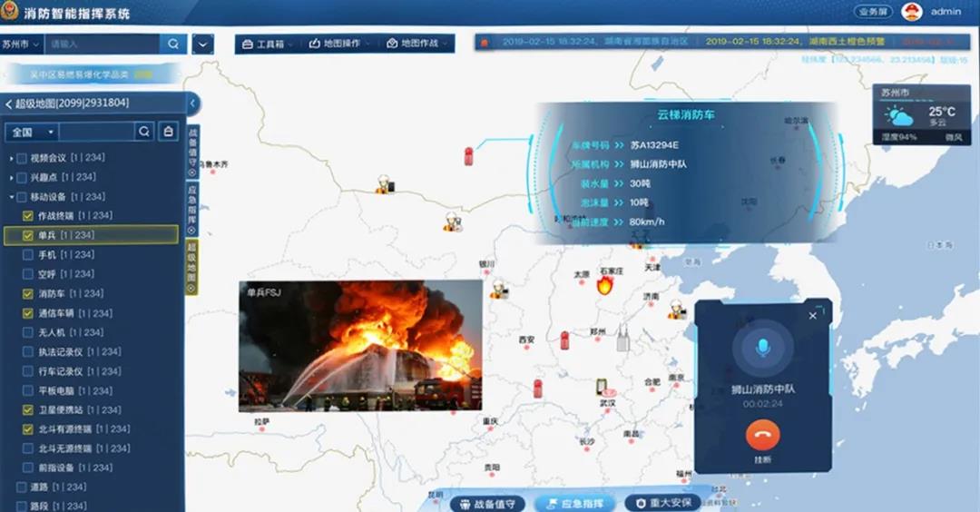This screenshot has width=980, height=512.
Task: Click the fire department emblem logo
Action: pyautogui.click(x=9, y=11)
